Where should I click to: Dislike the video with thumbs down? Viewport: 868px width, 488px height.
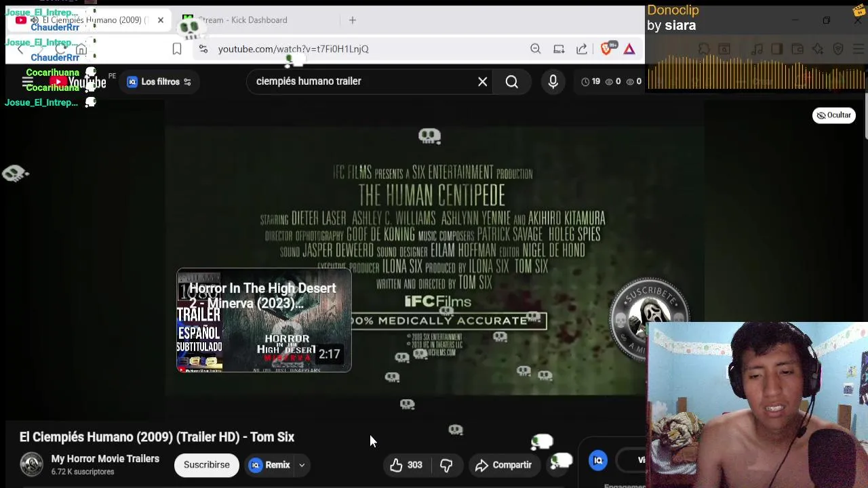(446, 465)
